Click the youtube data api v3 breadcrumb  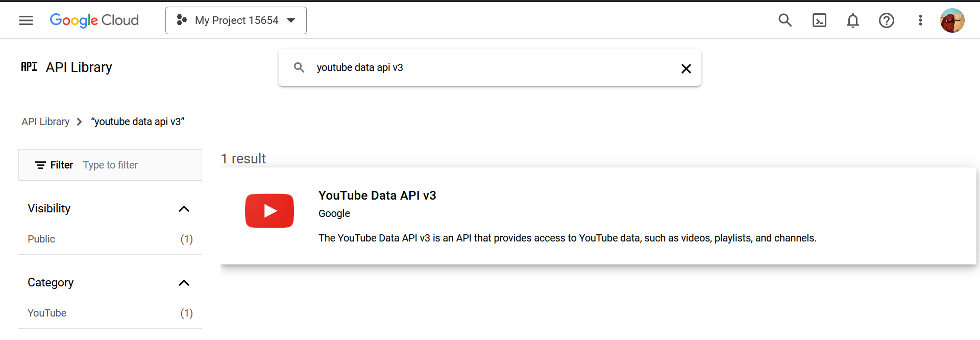tap(137, 122)
